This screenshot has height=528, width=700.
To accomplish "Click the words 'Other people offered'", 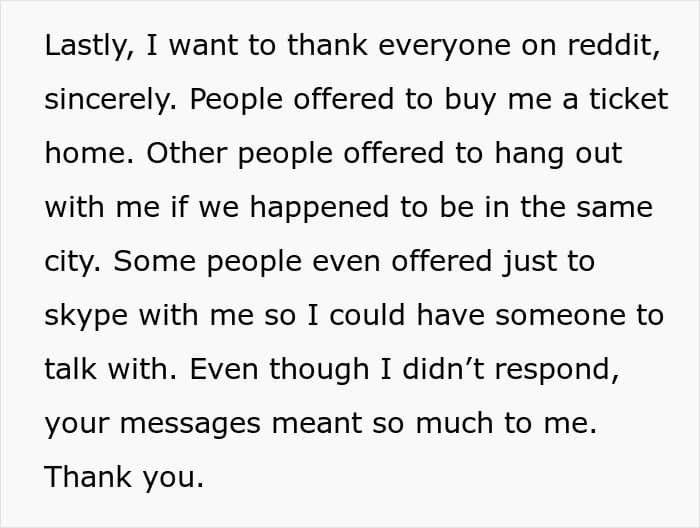I will tap(295, 154).
